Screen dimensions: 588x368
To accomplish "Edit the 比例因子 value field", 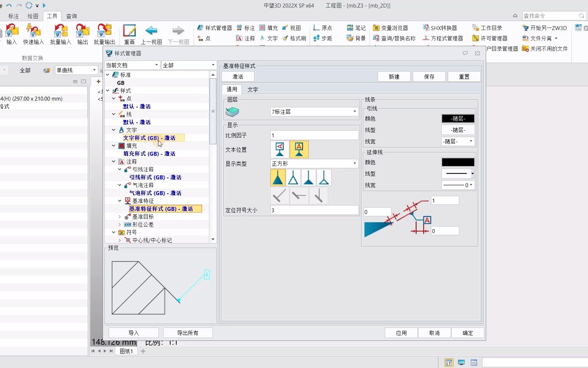I will pyautogui.click(x=314, y=135).
